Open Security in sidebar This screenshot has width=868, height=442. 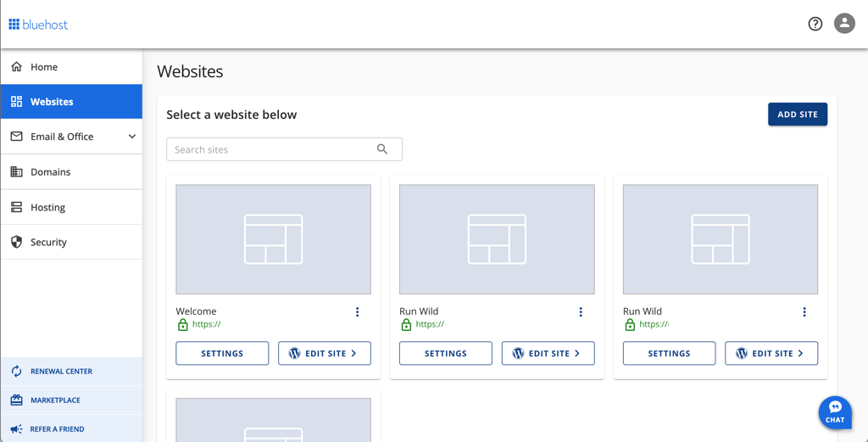point(71,242)
